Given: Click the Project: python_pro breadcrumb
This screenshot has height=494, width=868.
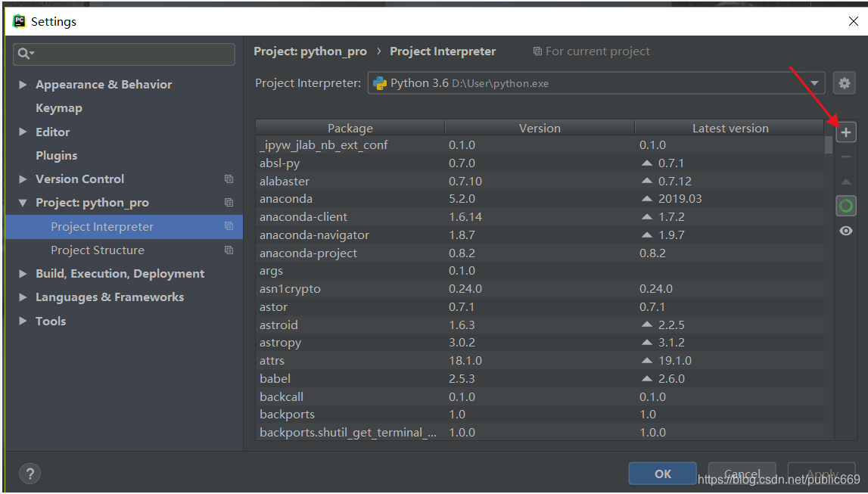Looking at the screenshot, I should pos(310,51).
